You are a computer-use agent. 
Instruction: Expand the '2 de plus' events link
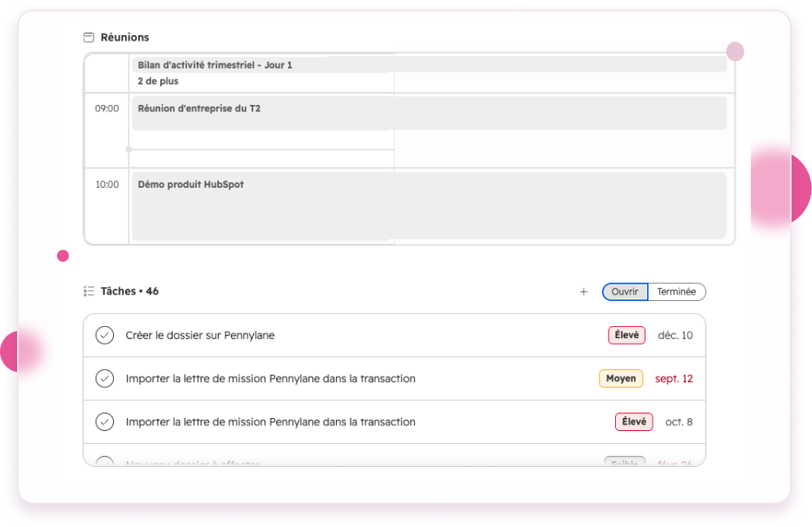click(158, 81)
